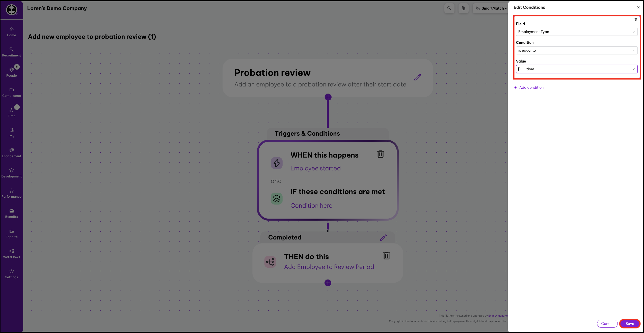The width and height of the screenshot is (644, 333).
Task: Click plus icon below Add Employee action
Action: pyautogui.click(x=328, y=283)
